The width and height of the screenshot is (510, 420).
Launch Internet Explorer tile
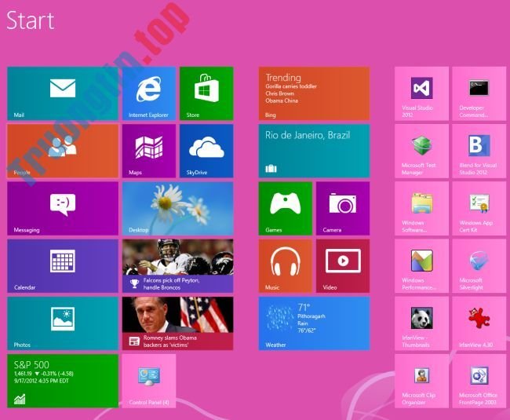click(x=148, y=93)
